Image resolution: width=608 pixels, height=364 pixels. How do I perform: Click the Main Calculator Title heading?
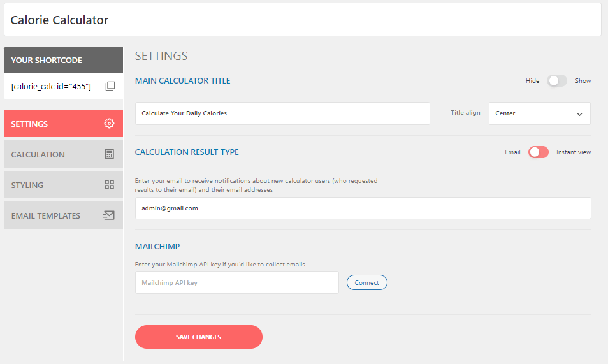pos(183,81)
